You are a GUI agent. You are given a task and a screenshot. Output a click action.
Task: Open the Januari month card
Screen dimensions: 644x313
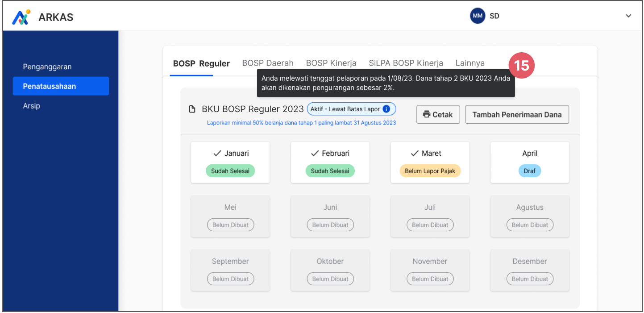coord(230,163)
